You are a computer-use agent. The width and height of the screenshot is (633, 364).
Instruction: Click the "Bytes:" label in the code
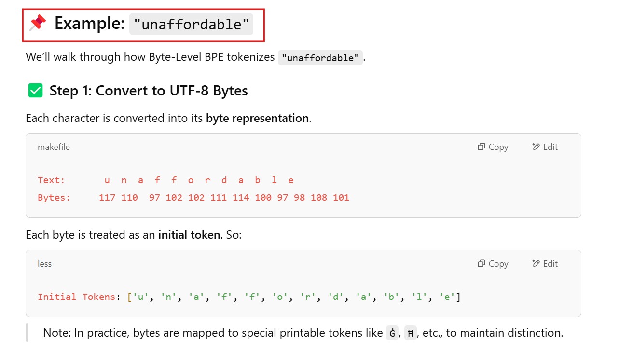pos(54,198)
